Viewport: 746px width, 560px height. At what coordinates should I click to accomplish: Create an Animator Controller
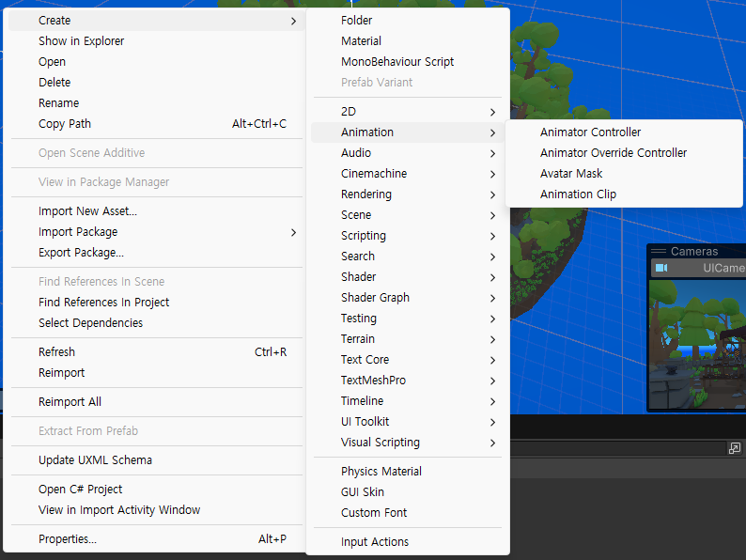pos(624,132)
